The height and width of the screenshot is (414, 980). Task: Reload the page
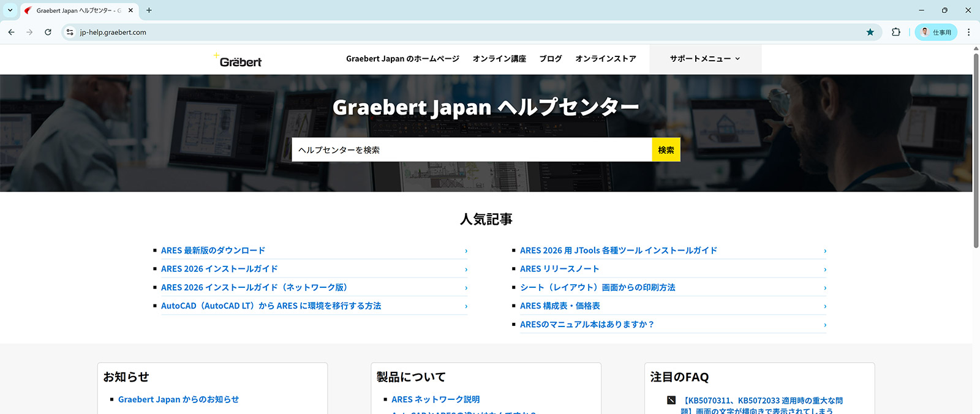[48, 32]
